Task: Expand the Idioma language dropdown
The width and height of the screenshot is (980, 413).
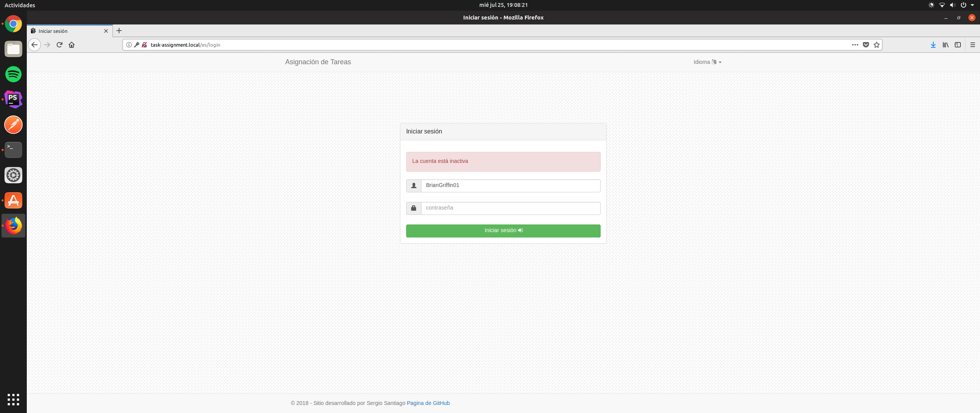Action: point(707,62)
